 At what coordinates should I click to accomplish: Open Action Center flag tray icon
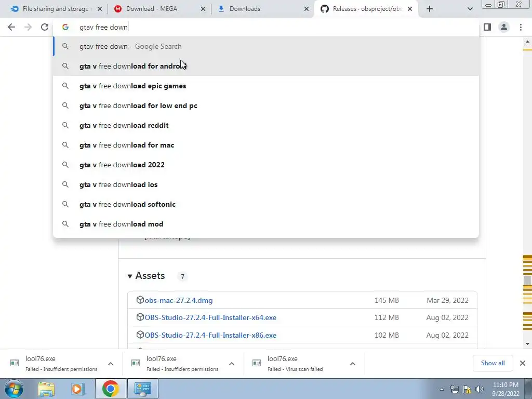(467, 389)
